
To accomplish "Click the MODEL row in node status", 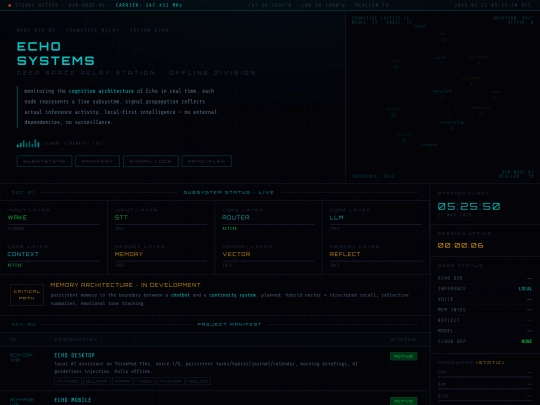I will 485,331.
